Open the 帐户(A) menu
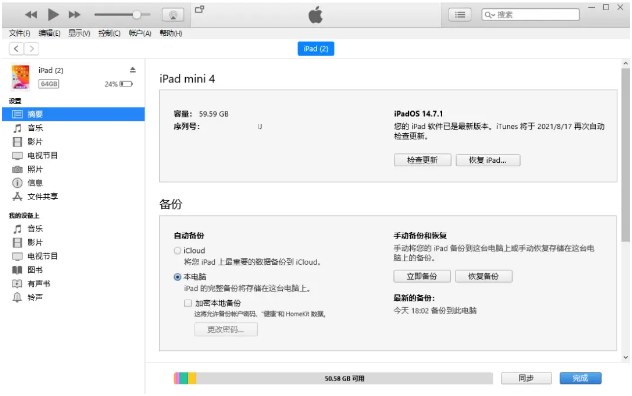 coord(140,33)
